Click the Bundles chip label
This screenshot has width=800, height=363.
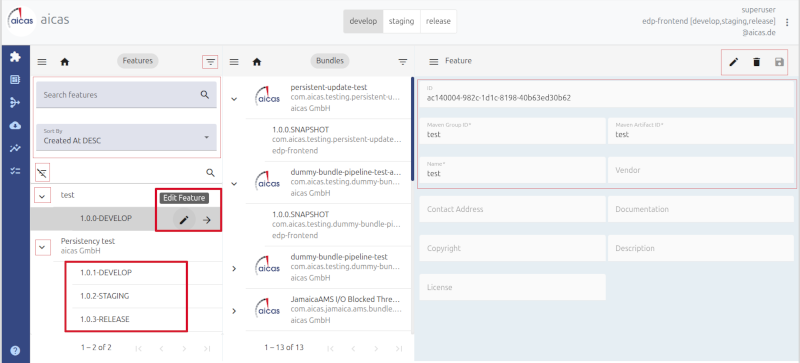pos(330,61)
